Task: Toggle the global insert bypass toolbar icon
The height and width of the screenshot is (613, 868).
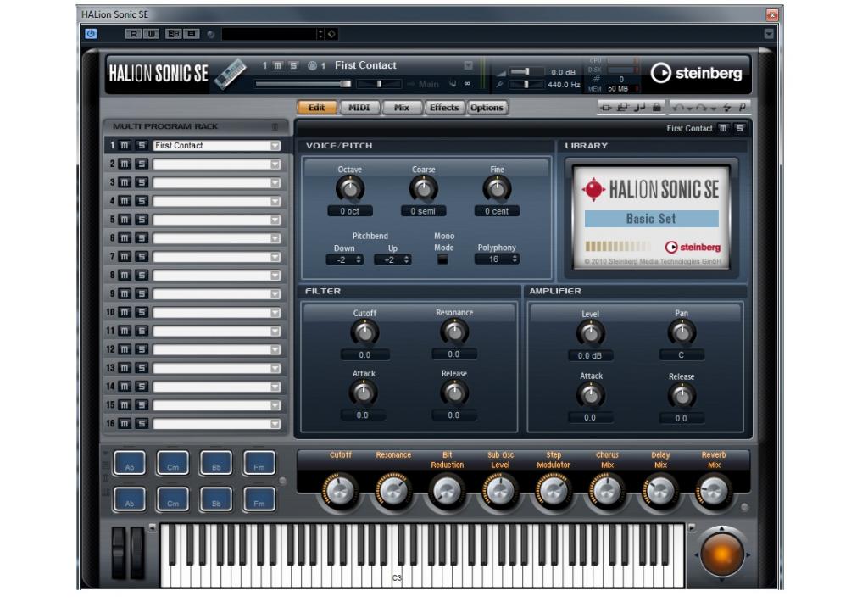Action: [606, 108]
